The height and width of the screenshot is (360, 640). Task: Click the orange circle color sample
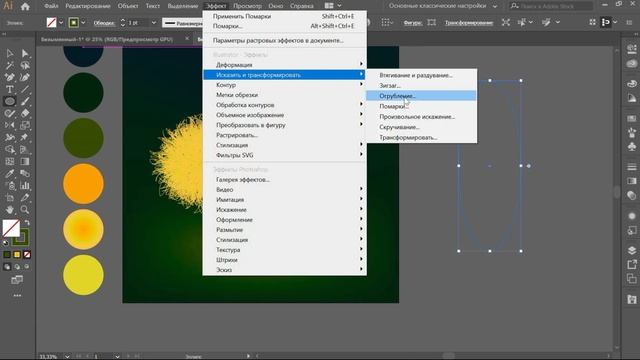click(83, 184)
